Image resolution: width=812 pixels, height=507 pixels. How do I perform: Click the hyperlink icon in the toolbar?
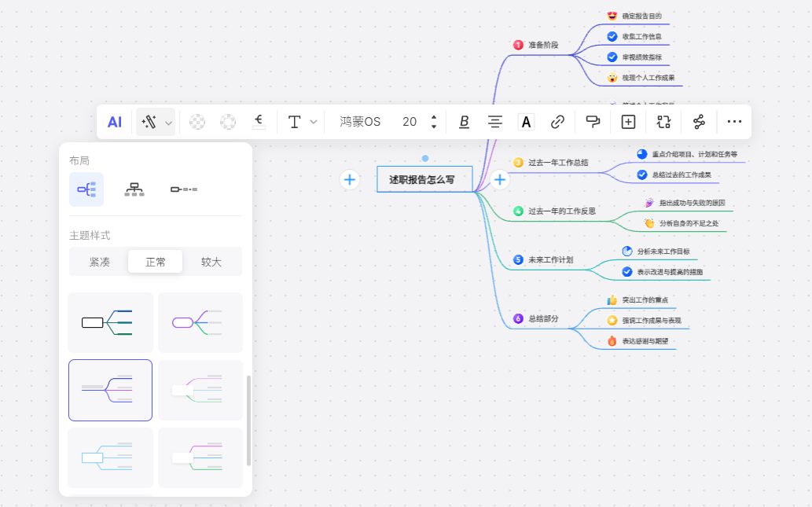[558, 121]
